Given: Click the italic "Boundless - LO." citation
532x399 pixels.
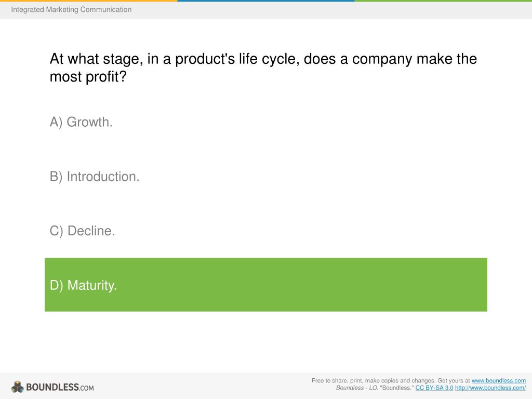Looking at the screenshot, I should (357, 388).
